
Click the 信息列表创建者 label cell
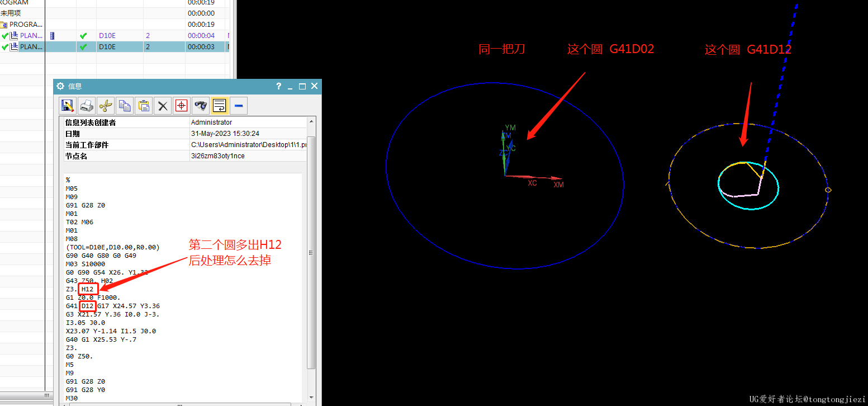click(126, 122)
